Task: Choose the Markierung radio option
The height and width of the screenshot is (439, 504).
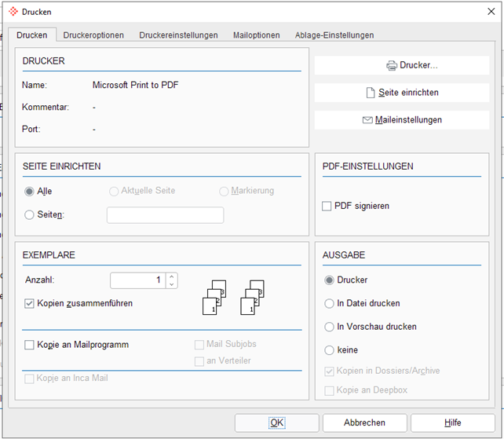Action: coord(224,192)
